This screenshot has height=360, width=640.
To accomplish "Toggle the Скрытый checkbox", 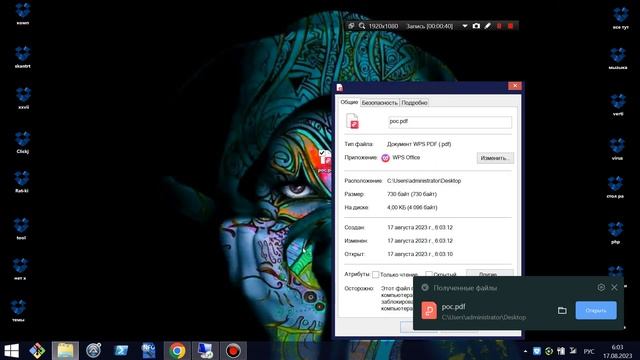I will (429, 274).
